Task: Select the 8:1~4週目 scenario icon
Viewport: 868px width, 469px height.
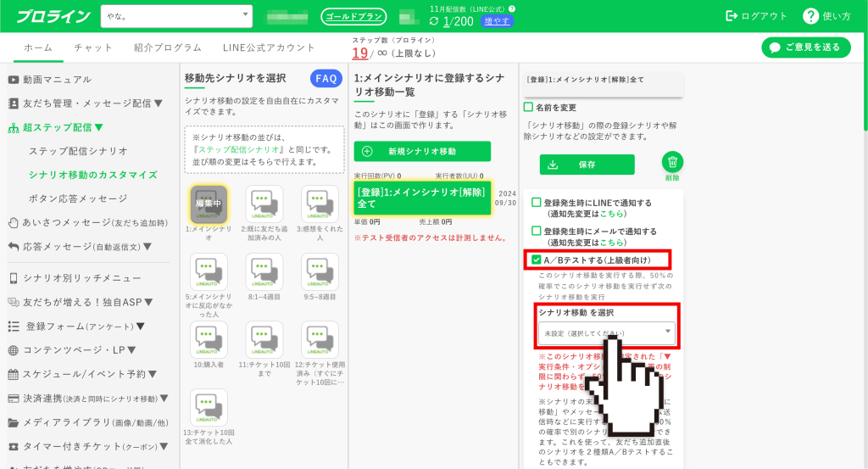Action: coord(264,271)
